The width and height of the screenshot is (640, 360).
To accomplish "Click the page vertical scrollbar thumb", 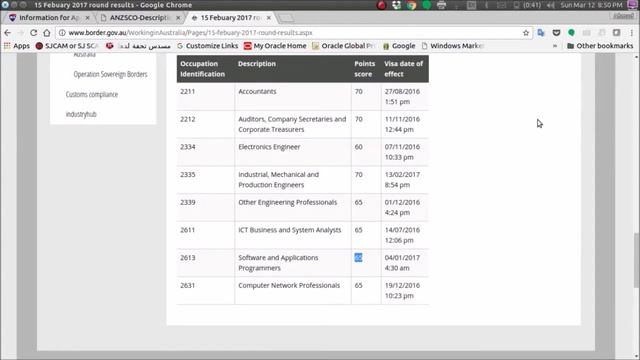I will tap(637, 260).
